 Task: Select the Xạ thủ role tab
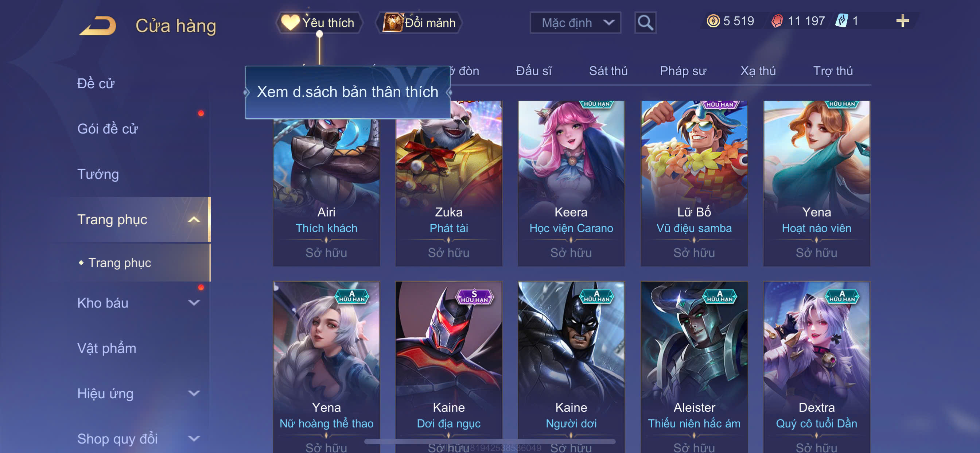(758, 71)
